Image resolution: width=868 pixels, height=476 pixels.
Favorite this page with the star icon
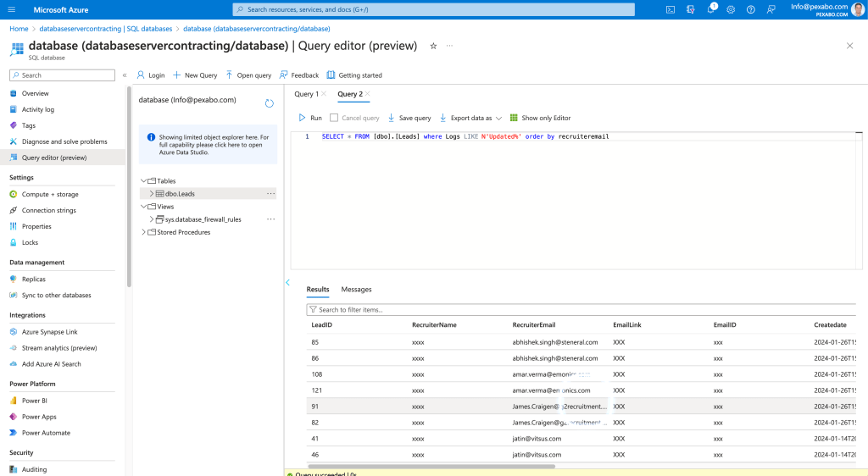[433, 46]
